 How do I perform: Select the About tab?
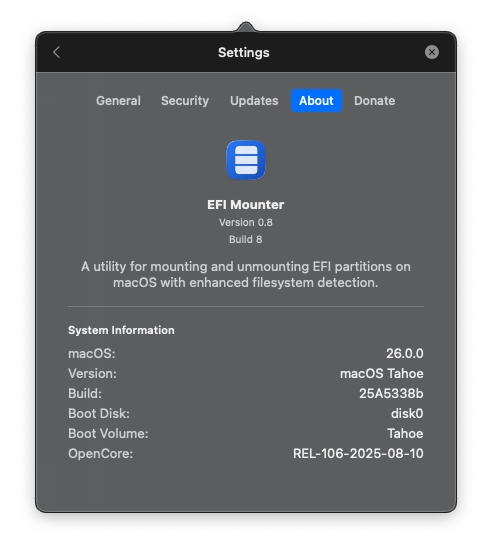tap(316, 101)
